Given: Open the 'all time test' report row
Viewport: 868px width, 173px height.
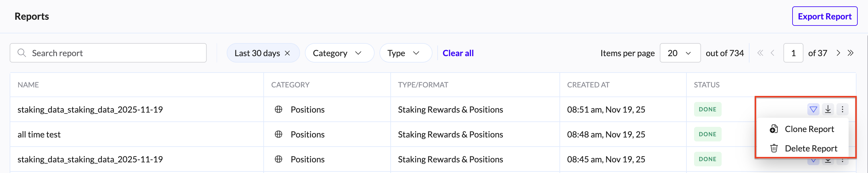Looking at the screenshot, I should 39,134.
